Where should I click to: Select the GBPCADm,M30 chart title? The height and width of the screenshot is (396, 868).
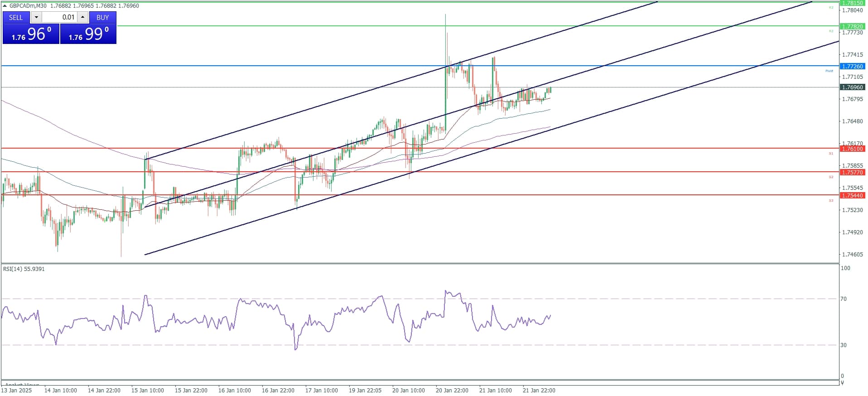(28, 6)
